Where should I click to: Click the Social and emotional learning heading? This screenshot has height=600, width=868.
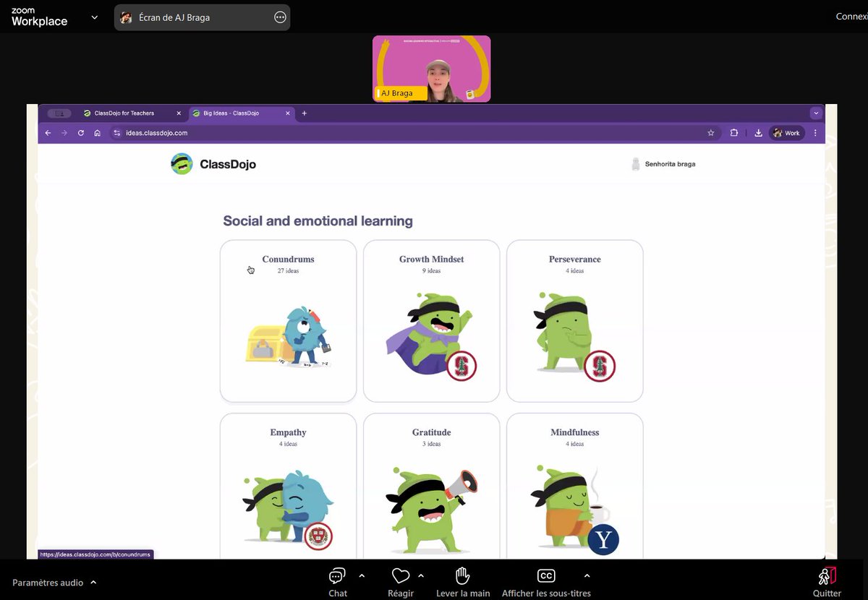[318, 221]
